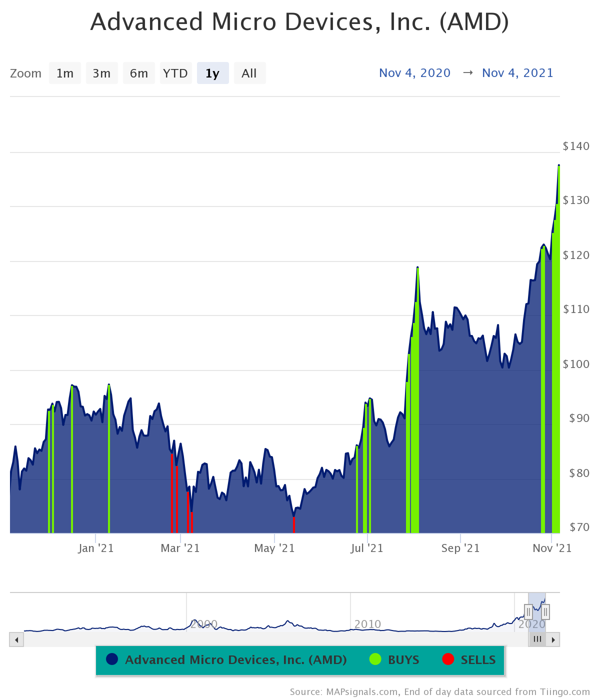Edit the end date Nov 4, 2021
The height and width of the screenshot is (700, 600).
point(518,73)
